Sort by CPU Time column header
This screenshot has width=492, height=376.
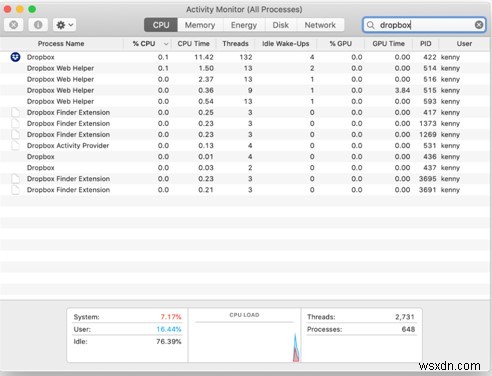click(x=194, y=44)
